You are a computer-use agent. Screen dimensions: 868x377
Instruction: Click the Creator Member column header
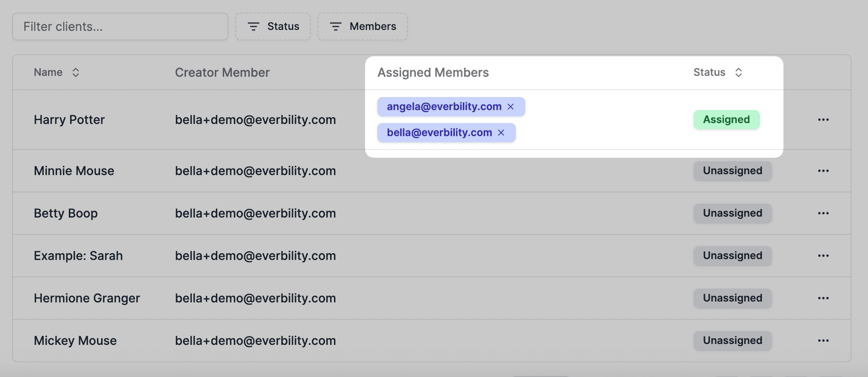point(222,72)
